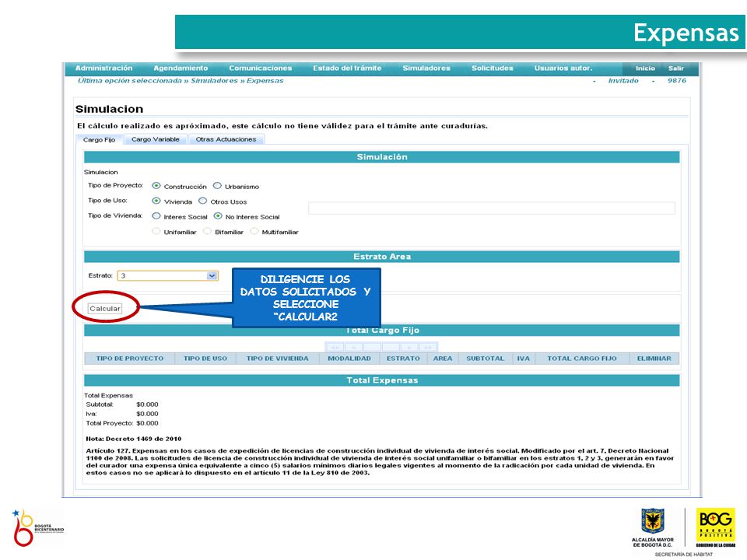This screenshot has height=560, width=747.
Task: Click the TOTAL CARGO FIJO column header
Action: tap(582, 359)
